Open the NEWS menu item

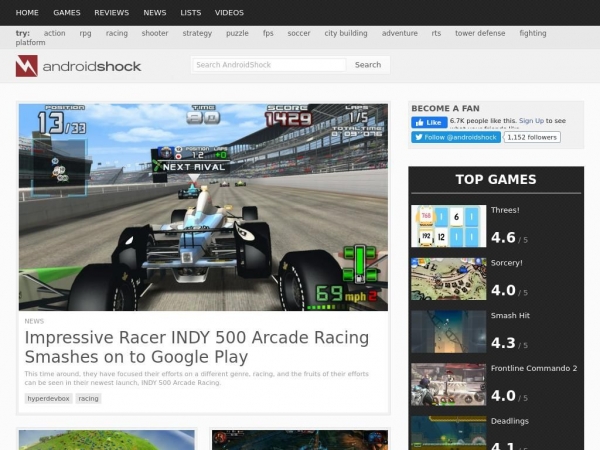tap(155, 13)
